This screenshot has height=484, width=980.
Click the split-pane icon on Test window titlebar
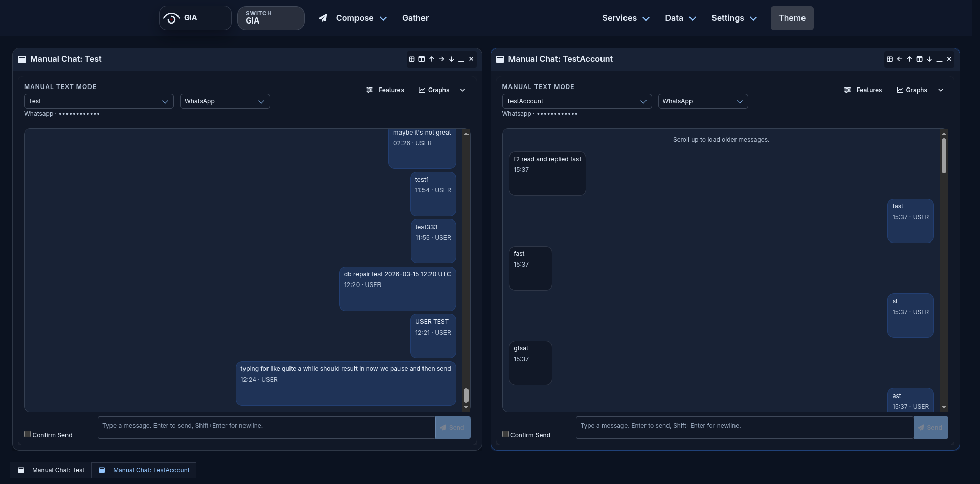(x=421, y=59)
